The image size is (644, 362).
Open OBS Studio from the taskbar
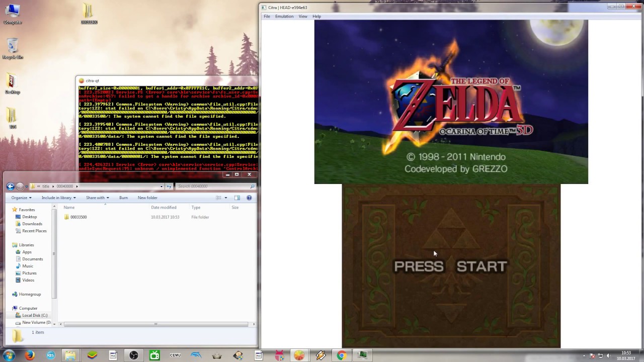pyautogui.click(x=134, y=355)
